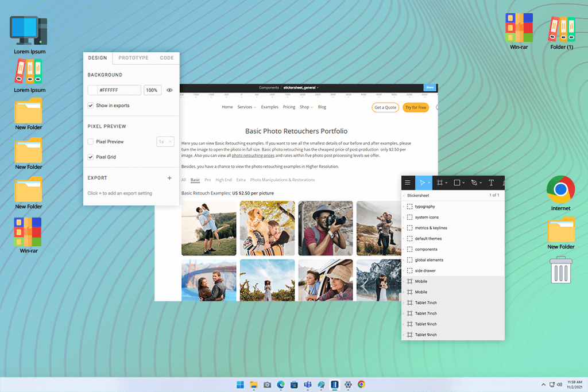
Task: Uncheck the Pixel Grid checkbox
Action: (x=90, y=157)
